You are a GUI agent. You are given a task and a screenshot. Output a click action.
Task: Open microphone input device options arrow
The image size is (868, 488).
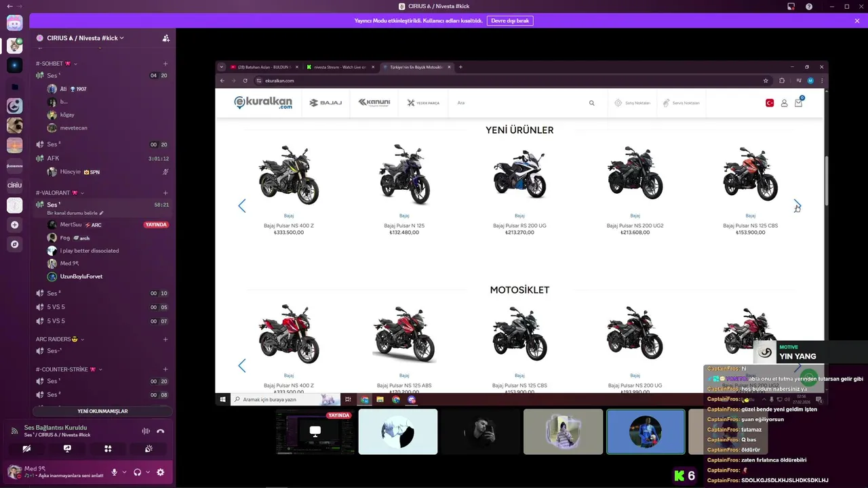(124, 472)
